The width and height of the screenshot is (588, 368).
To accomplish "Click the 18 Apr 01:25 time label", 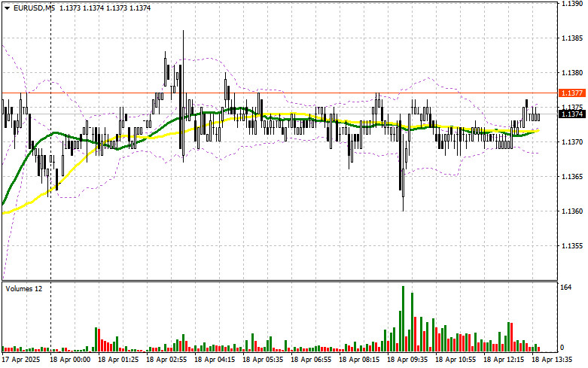I will coord(118,360).
